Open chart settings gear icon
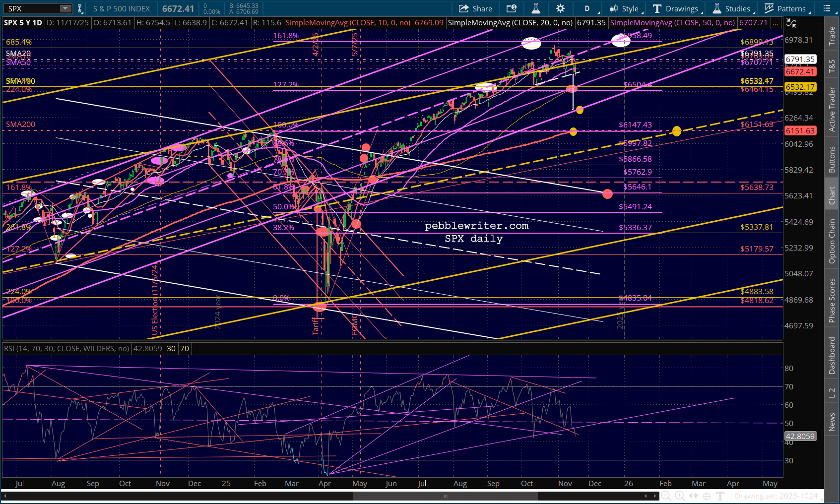Viewport: 840px width, 504px height. (560, 8)
